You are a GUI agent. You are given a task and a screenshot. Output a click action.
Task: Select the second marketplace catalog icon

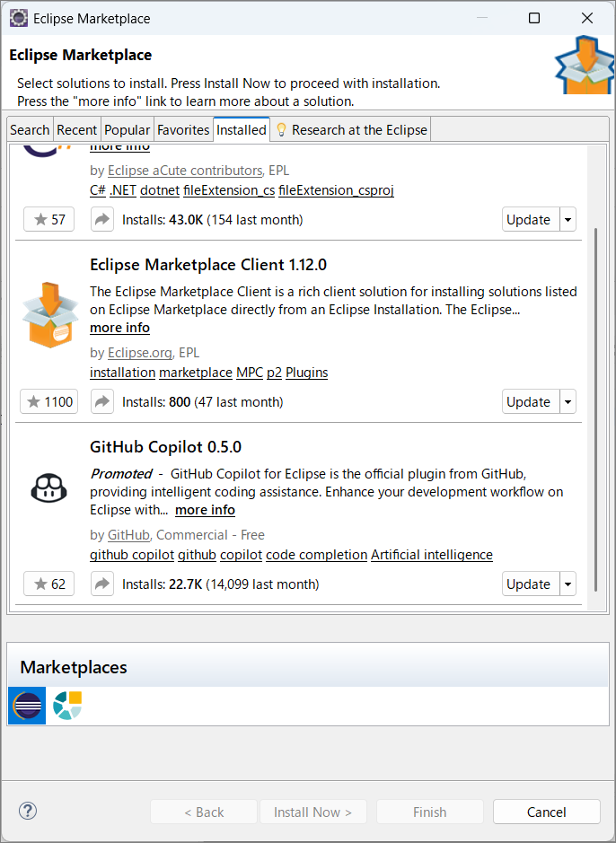[x=67, y=706]
